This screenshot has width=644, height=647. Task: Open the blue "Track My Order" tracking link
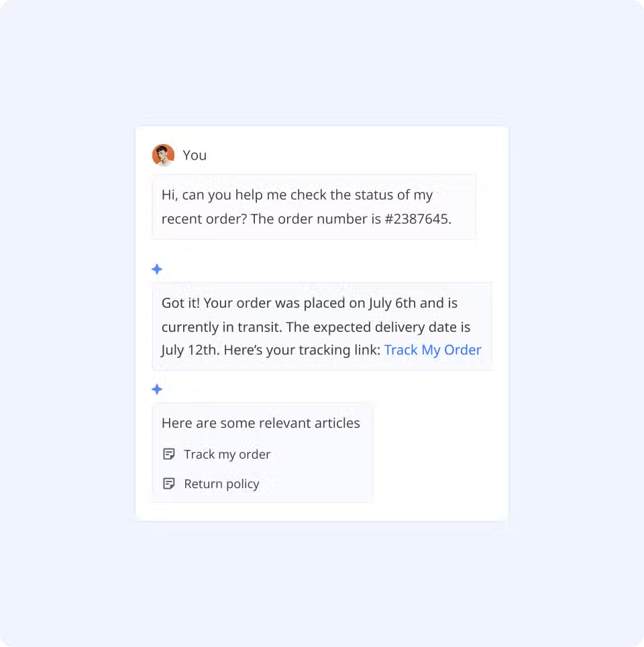(x=433, y=350)
